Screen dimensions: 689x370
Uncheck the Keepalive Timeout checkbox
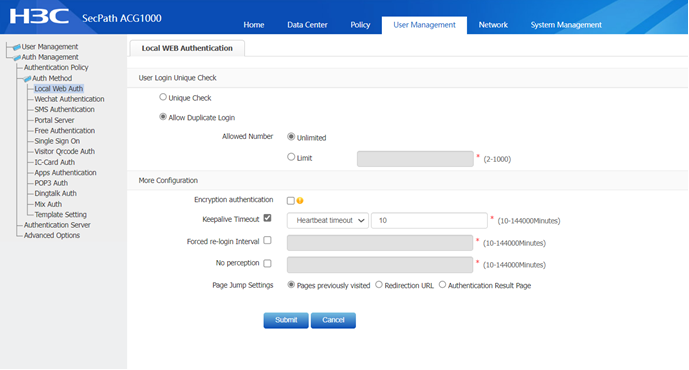[x=267, y=218]
